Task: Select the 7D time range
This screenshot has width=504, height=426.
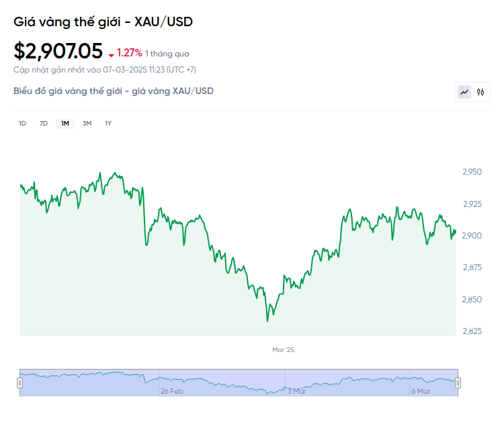Action: coord(44,124)
